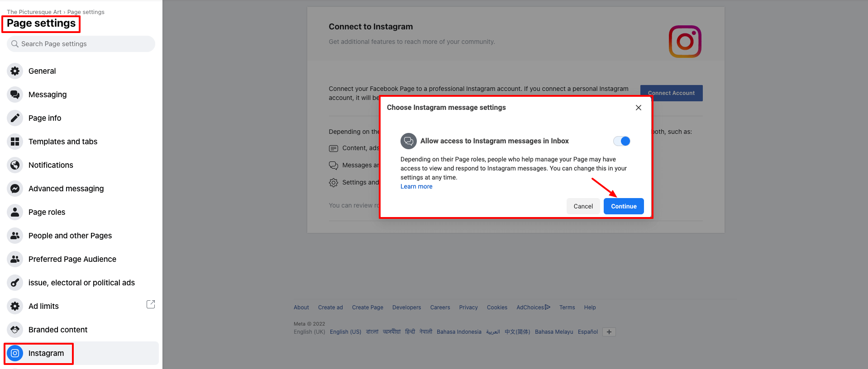Click the Page roles person icon
The width and height of the screenshot is (868, 369).
pyautogui.click(x=15, y=212)
